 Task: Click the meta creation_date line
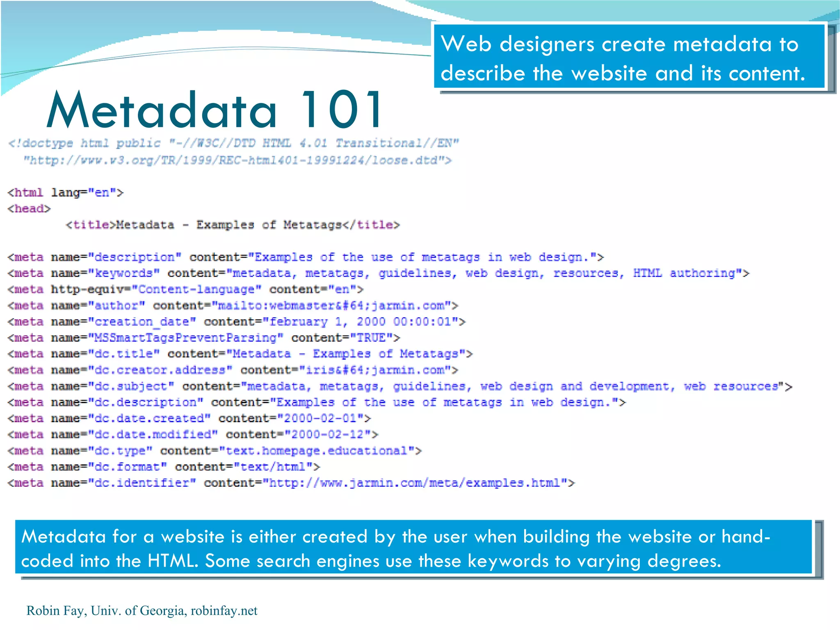tap(237, 322)
